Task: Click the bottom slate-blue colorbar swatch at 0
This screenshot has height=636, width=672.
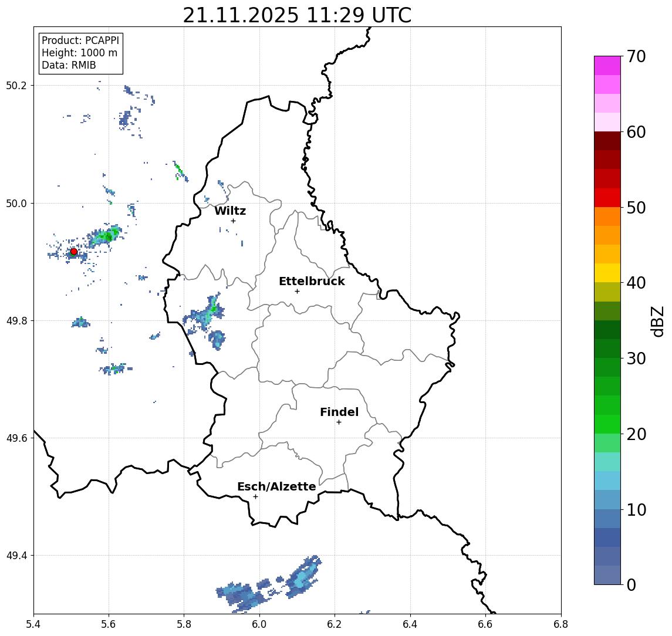Action: click(x=607, y=575)
